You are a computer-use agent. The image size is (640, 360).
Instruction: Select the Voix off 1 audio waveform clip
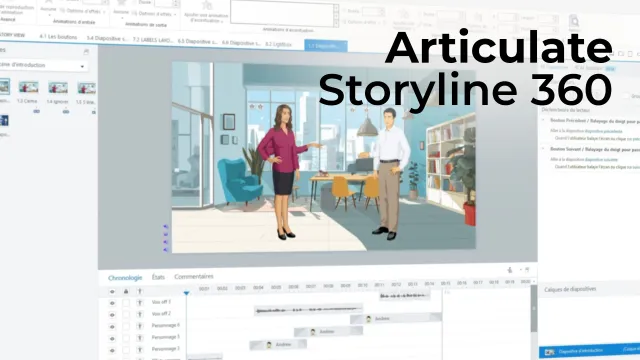(x=404, y=296)
